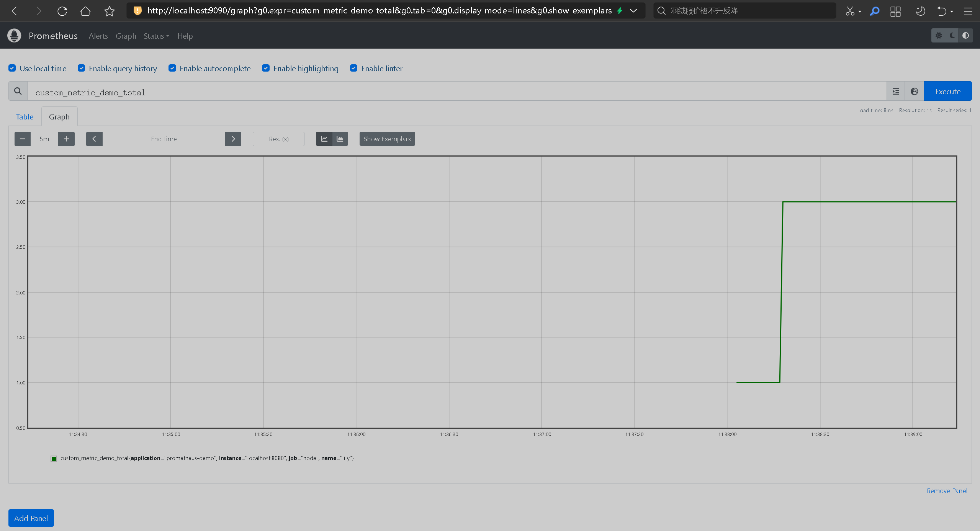Switch to stacked graph display icon
Image resolution: width=980 pixels, height=531 pixels.
(x=340, y=139)
